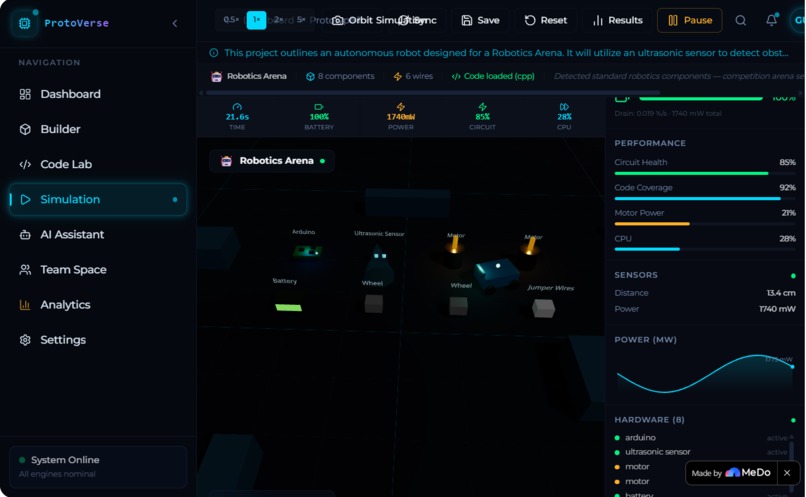The height and width of the screenshot is (497, 806).
Task: Click the Made by MeDo badge
Action: pyautogui.click(x=730, y=473)
